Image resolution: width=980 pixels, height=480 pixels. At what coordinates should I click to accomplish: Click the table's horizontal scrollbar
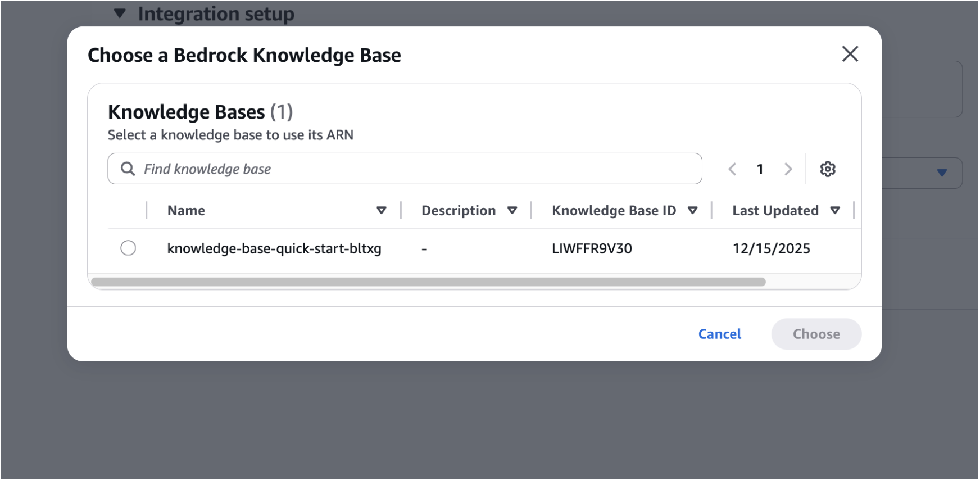[428, 282]
